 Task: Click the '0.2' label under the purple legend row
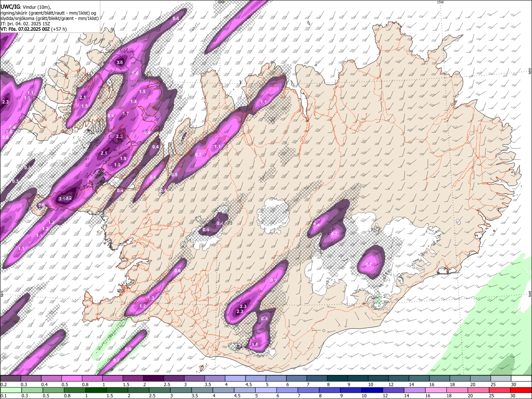click(x=3, y=384)
